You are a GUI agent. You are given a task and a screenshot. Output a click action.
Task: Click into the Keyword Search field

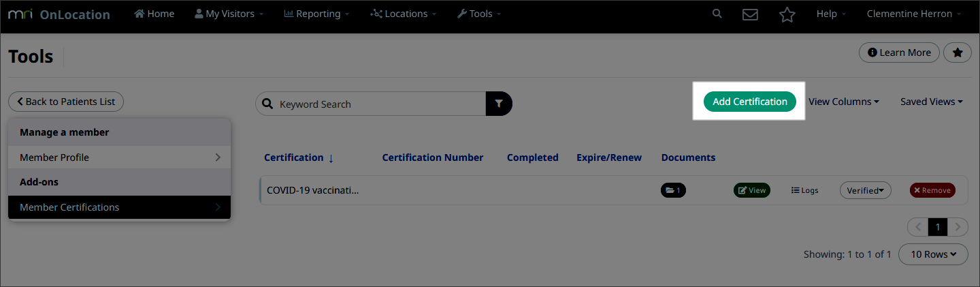(371, 104)
